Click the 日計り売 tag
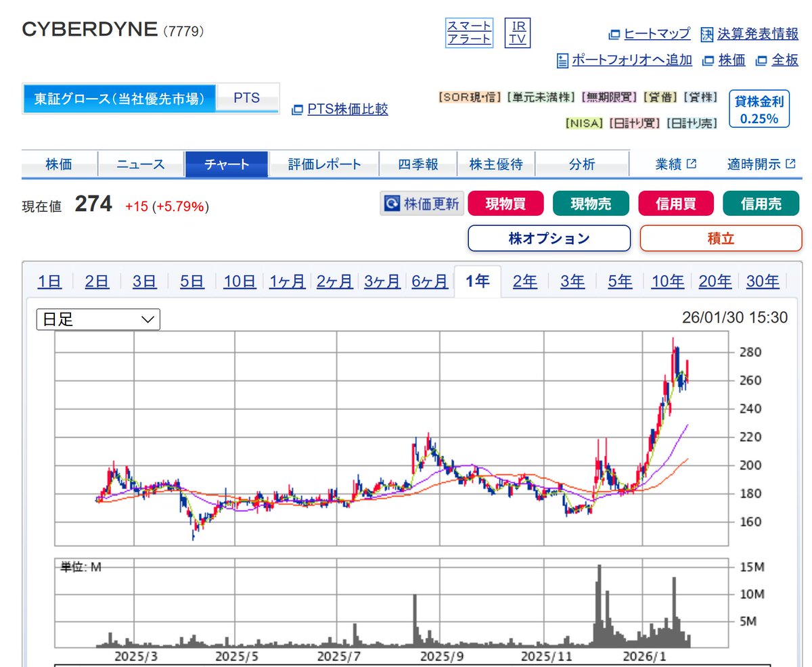 (x=691, y=124)
